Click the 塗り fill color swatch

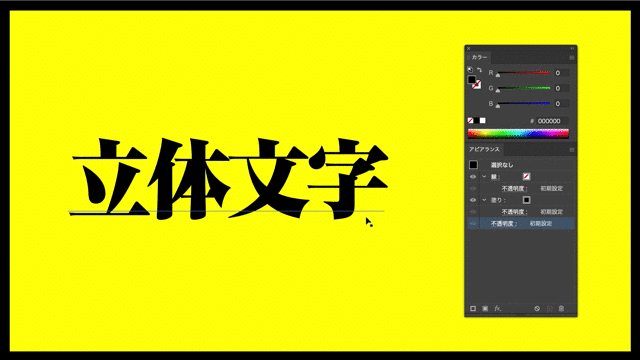point(527,200)
